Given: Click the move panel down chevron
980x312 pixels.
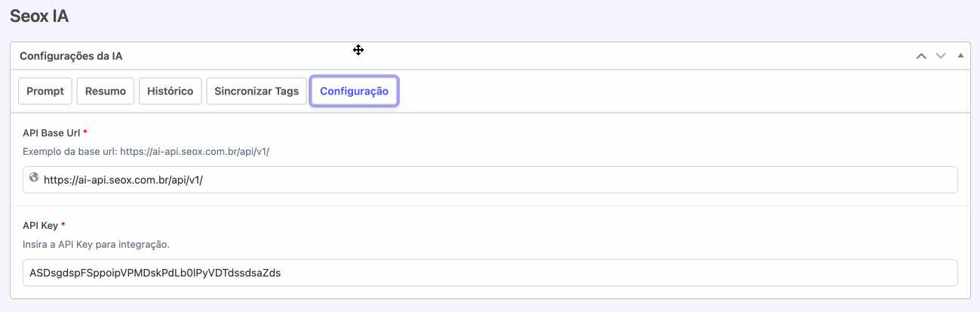Looking at the screenshot, I should [941, 56].
